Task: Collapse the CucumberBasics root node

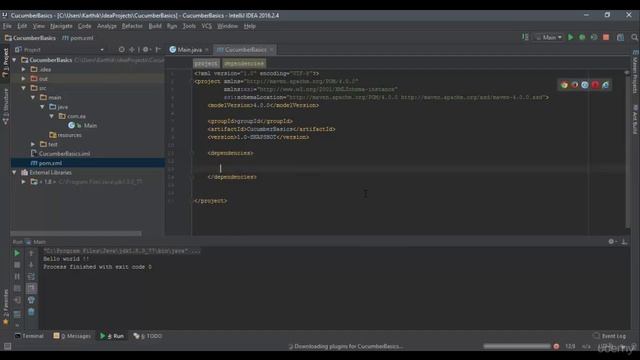Action: coord(15,60)
